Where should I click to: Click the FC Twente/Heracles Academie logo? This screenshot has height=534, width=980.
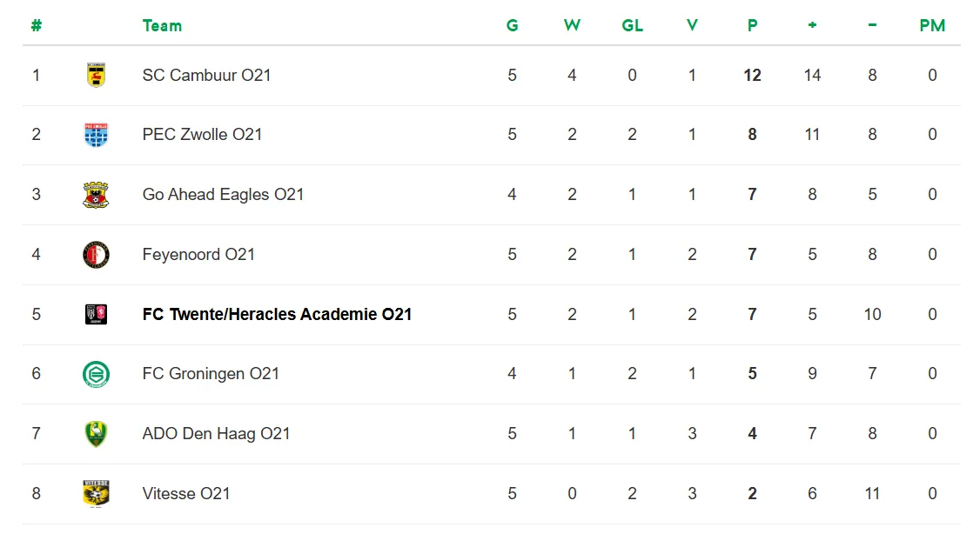(x=96, y=315)
